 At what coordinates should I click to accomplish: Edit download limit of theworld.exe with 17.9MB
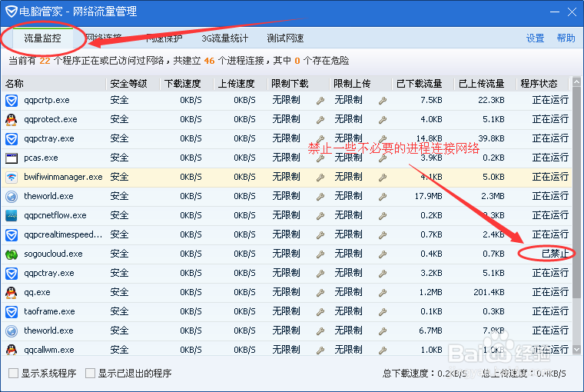[320, 197]
